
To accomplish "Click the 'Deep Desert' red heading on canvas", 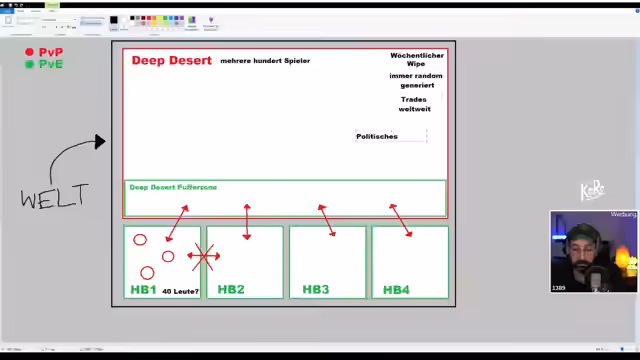I will pos(171,60).
